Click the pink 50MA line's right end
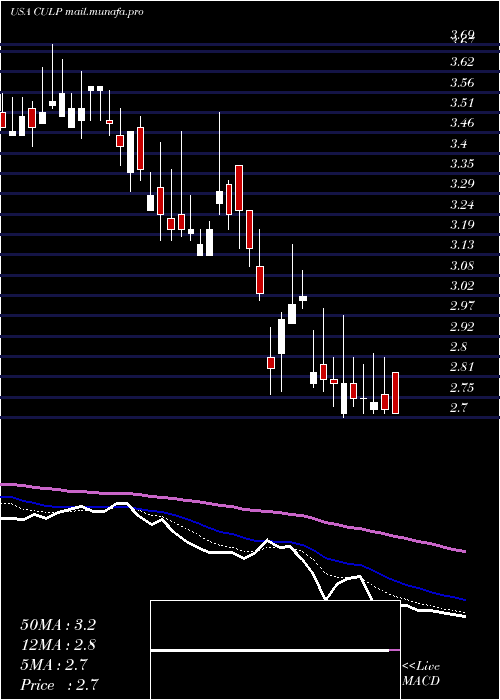 pos(464,552)
